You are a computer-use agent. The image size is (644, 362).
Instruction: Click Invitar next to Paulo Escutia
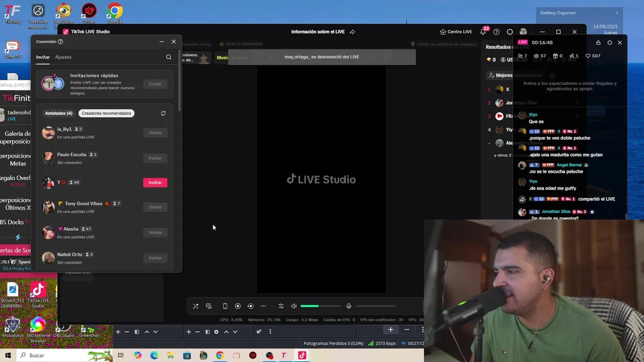coord(155,158)
